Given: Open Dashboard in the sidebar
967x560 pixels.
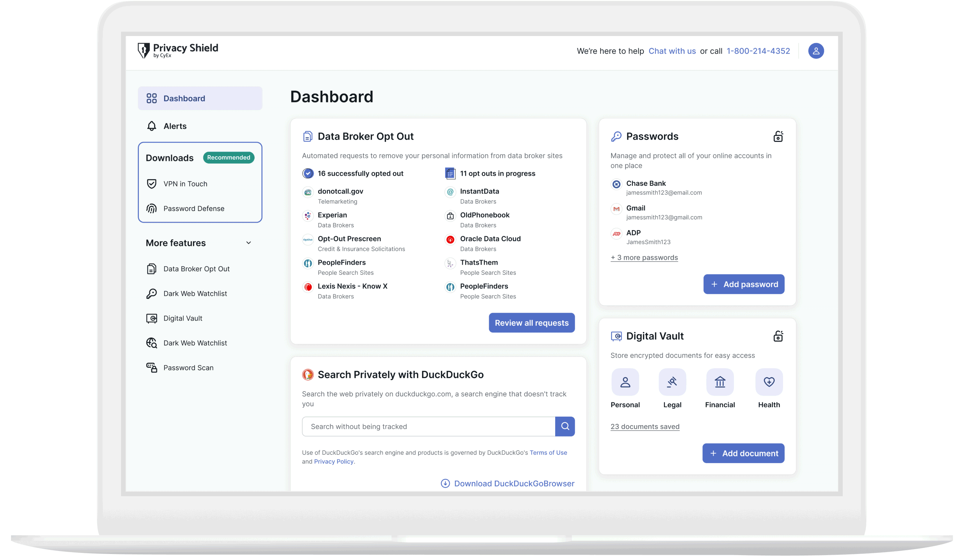Looking at the screenshot, I should click(x=200, y=98).
